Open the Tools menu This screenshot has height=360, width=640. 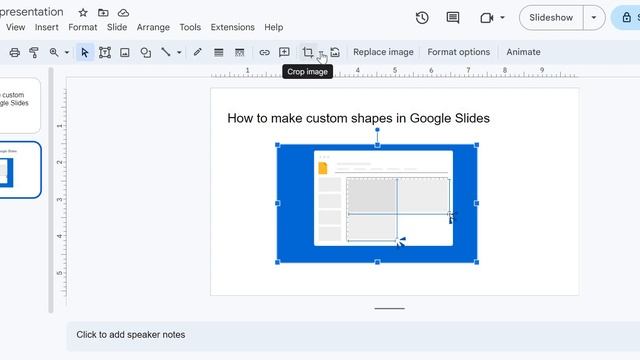[190, 27]
